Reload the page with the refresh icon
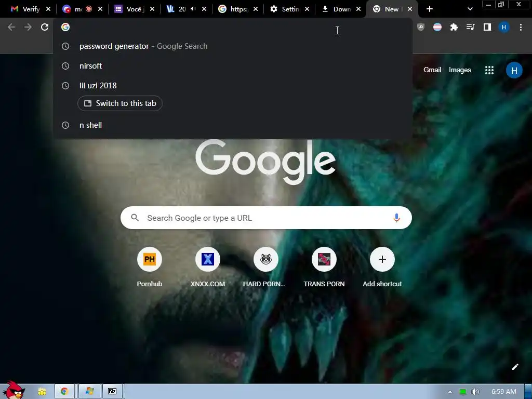This screenshot has width=532, height=399. tap(45, 27)
